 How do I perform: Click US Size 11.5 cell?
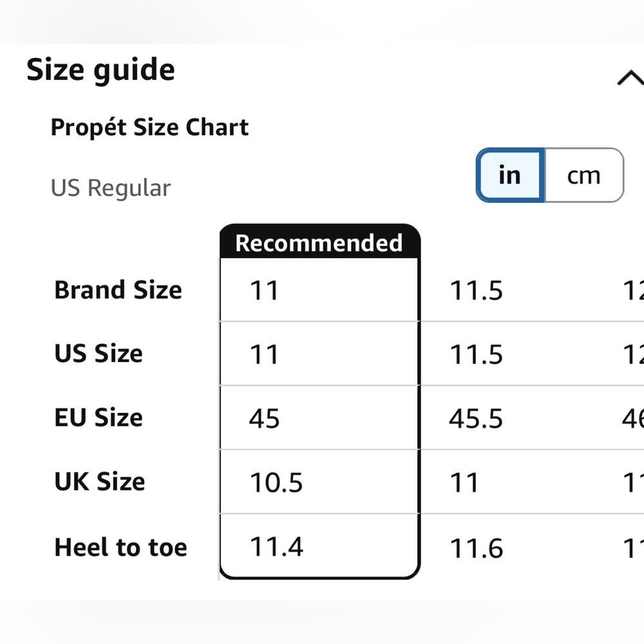476,354
